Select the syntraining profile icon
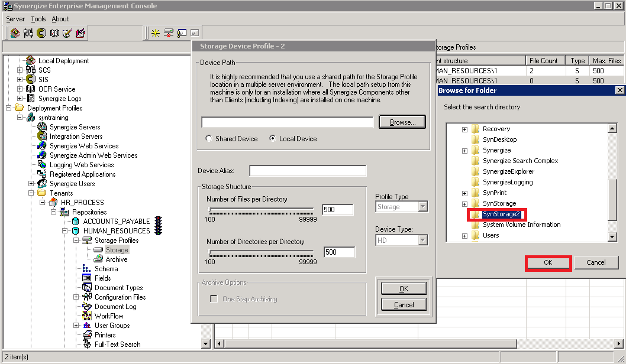The height and width of the screenshot is (364, 626). [31, 118]
